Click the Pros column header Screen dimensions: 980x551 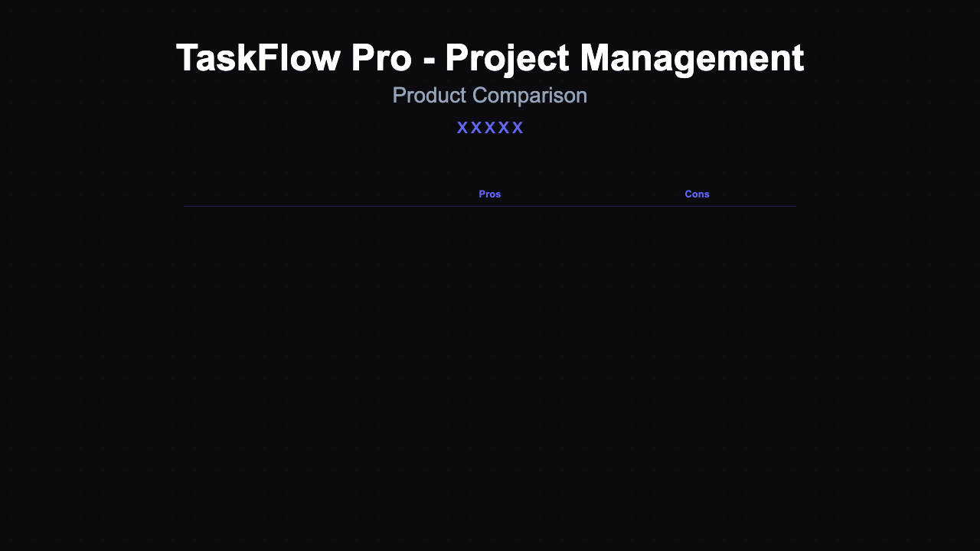click(490, 194)
